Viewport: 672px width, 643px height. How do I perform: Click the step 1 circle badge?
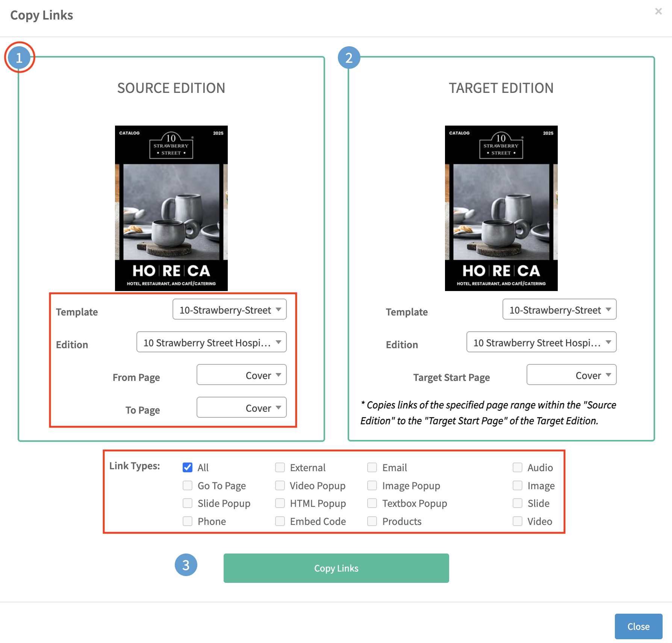pyautogui.click(x=19, y=58)
